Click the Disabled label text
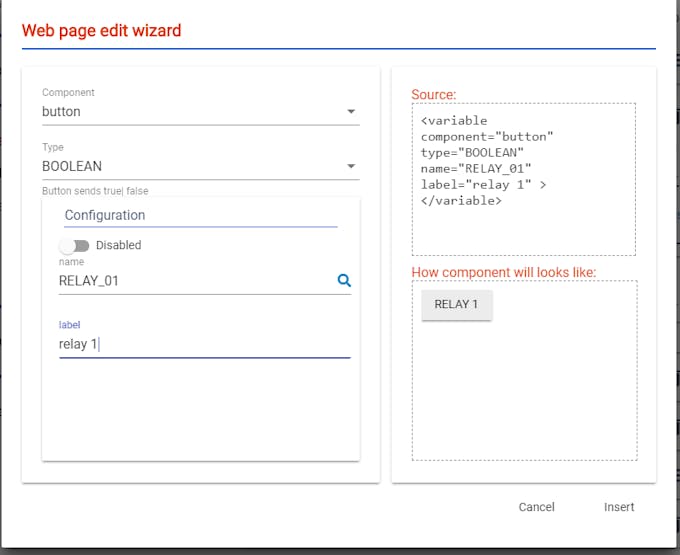680x555 pixels. [x=118, y=245]
